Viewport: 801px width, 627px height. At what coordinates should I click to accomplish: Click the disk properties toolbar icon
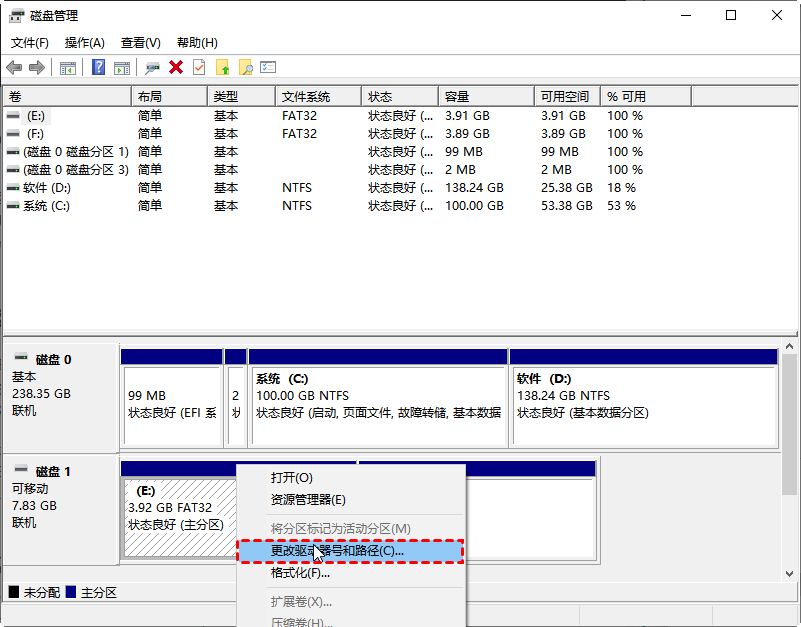pos(150,67)
